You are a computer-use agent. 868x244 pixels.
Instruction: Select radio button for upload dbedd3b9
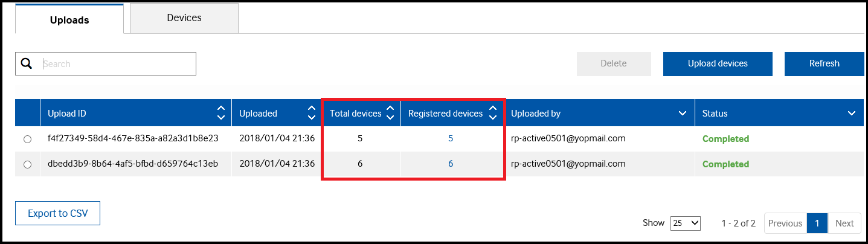(x=27, y=164)
